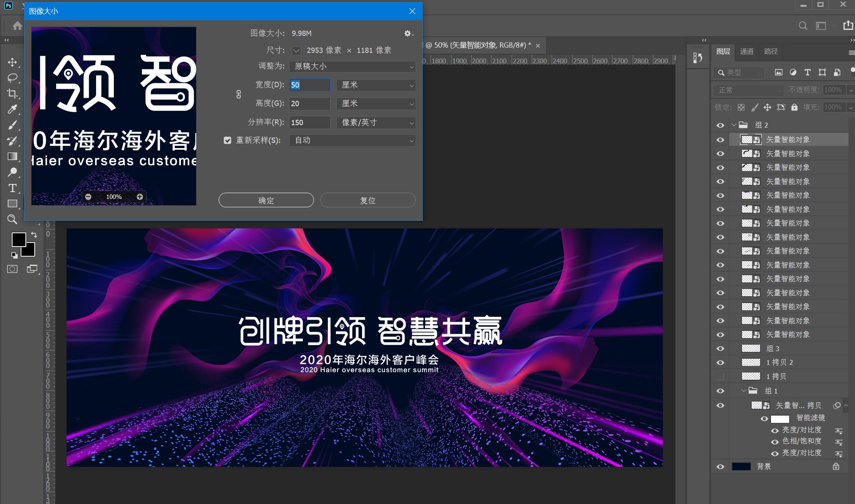
Task: Select the Brush tool
Action: (x=13, y=125)
